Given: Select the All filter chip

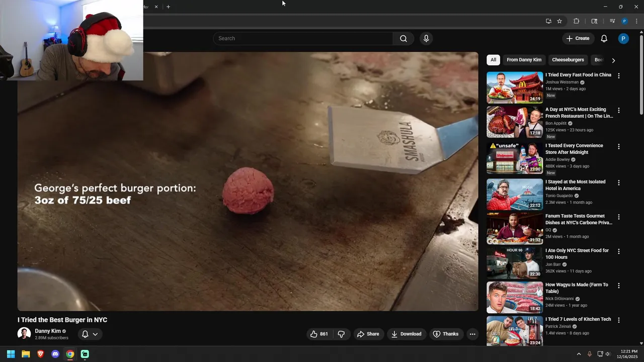Looking at the screenshot, I should point(493,60).
